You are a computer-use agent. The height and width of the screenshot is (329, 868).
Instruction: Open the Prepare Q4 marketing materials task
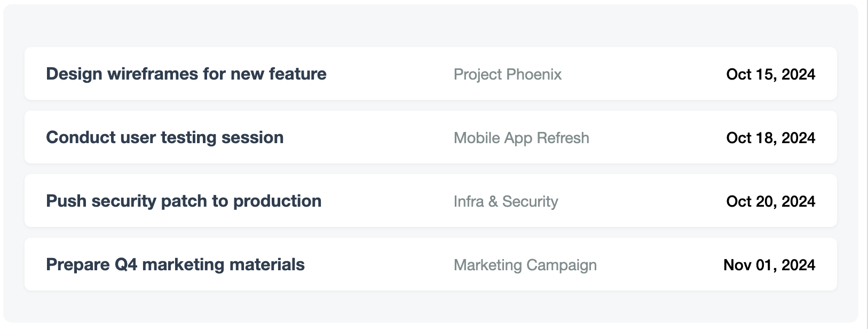[175, 264]
